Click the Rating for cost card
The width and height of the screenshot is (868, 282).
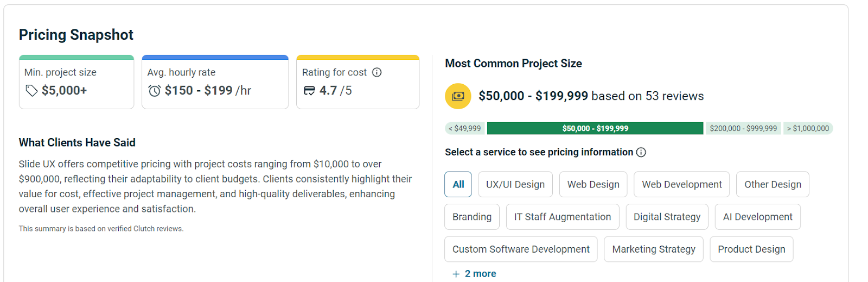358,82
